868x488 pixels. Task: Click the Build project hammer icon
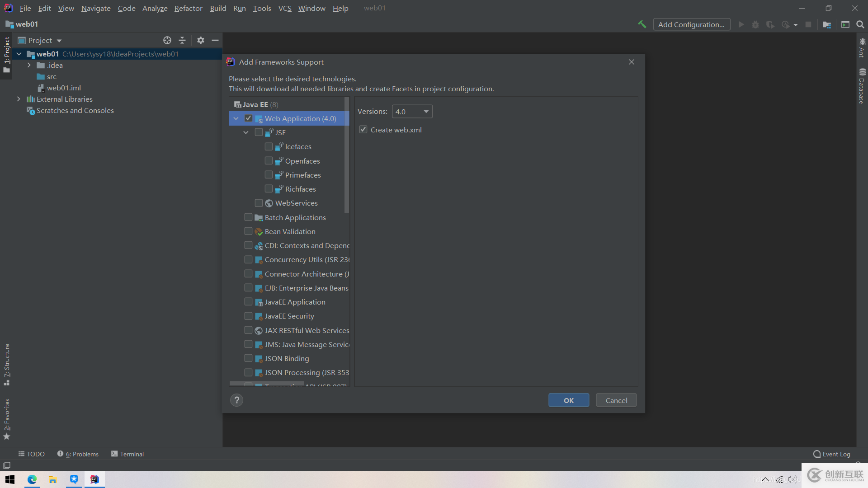pyautogui.click(x=642, y=24)
